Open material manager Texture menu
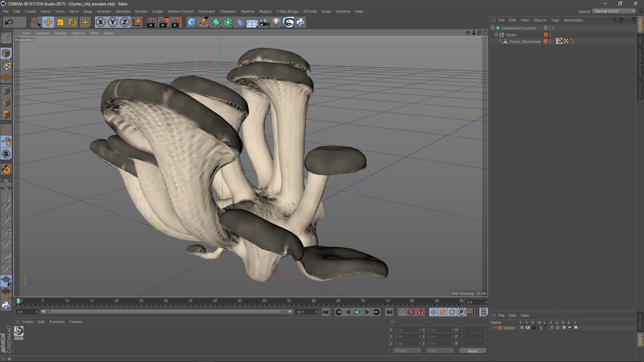Screen dimensions: 644x362 point(75,322)
